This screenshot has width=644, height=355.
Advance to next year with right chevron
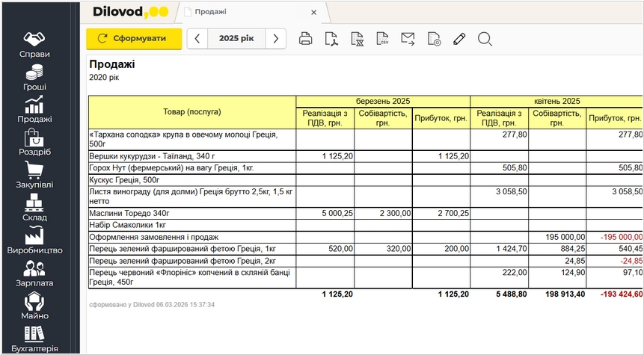pos(276,39)
